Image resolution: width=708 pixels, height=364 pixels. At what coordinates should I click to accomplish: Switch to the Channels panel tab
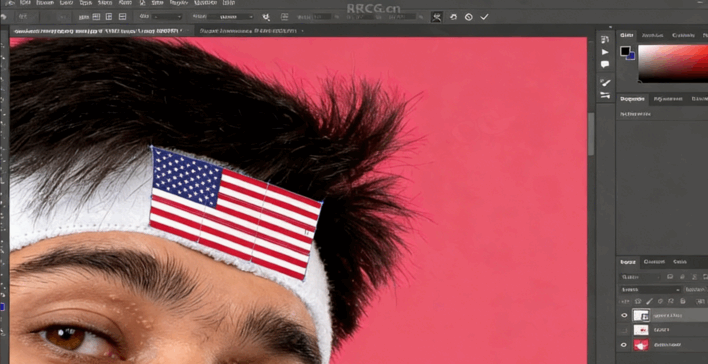[654, 262]
